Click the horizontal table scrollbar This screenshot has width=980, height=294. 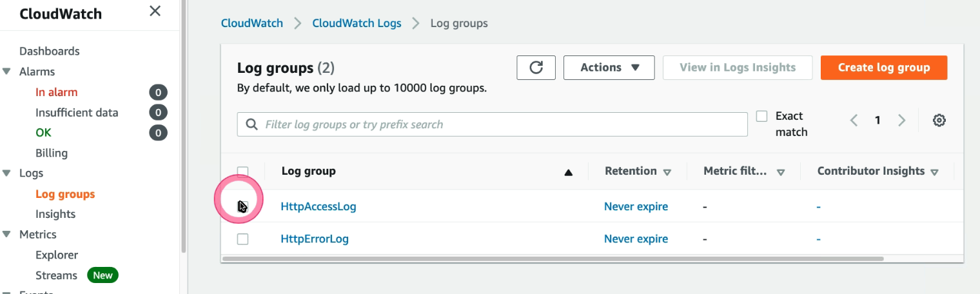[x=553, y=259]
